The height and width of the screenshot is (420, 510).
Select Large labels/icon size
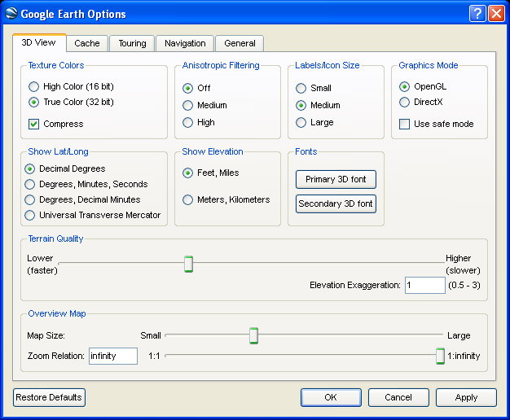click(x=301, y=122)
